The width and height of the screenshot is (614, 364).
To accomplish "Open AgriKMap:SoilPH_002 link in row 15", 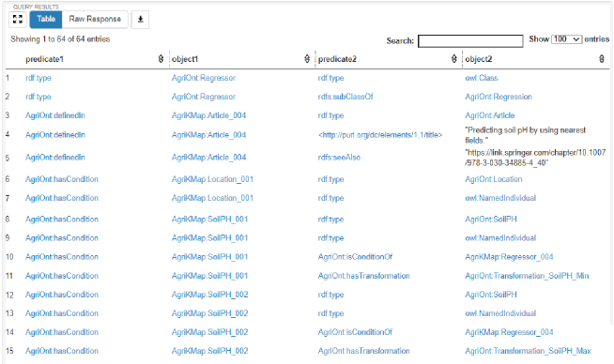I will [210, 351].
